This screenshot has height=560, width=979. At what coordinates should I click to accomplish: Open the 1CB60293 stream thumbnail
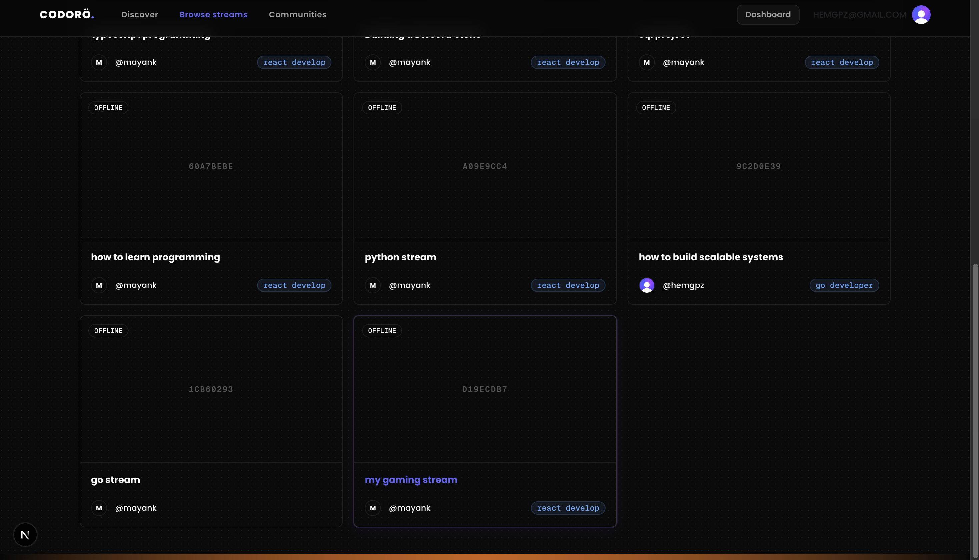pyautogui.click(x=211, y=389)
